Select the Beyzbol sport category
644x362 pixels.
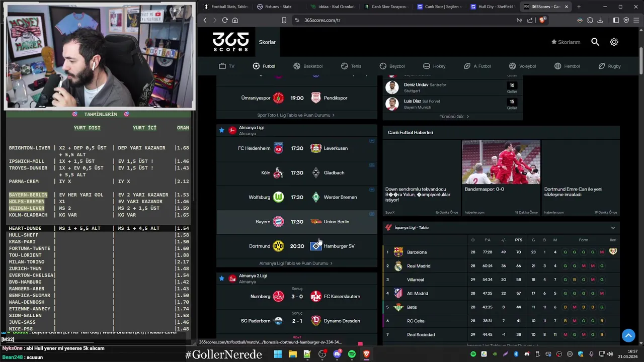[x=392, y=66]
